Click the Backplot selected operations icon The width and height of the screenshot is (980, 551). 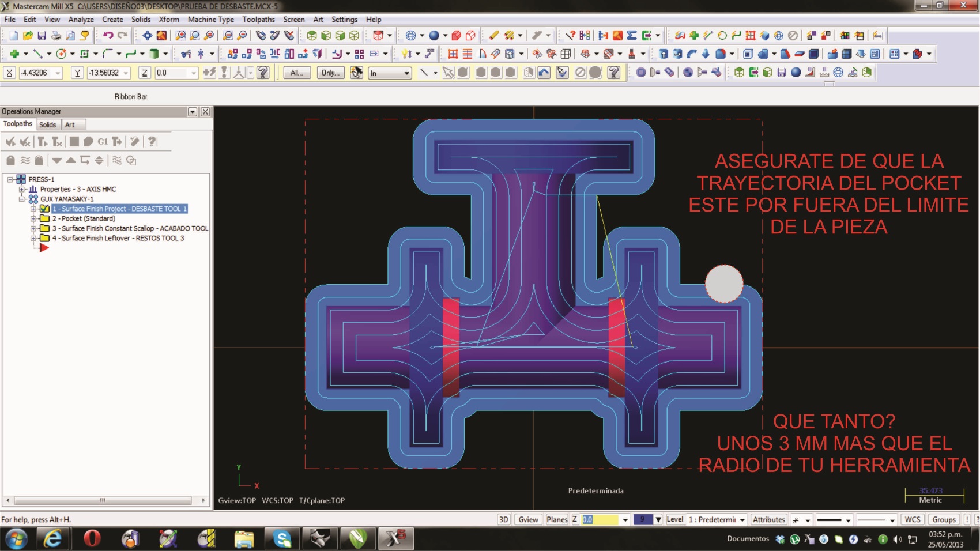[x=74, y=141]
